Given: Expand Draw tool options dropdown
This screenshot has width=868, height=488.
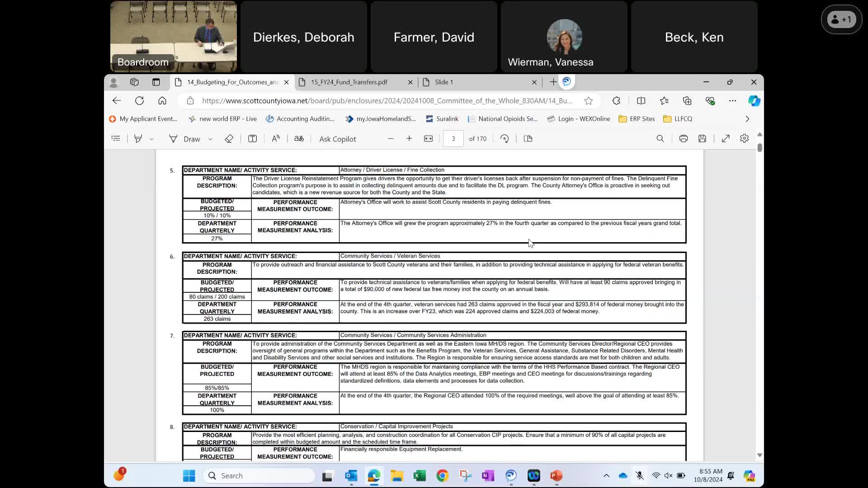Looking at the screenshot, I should (210, 139).
